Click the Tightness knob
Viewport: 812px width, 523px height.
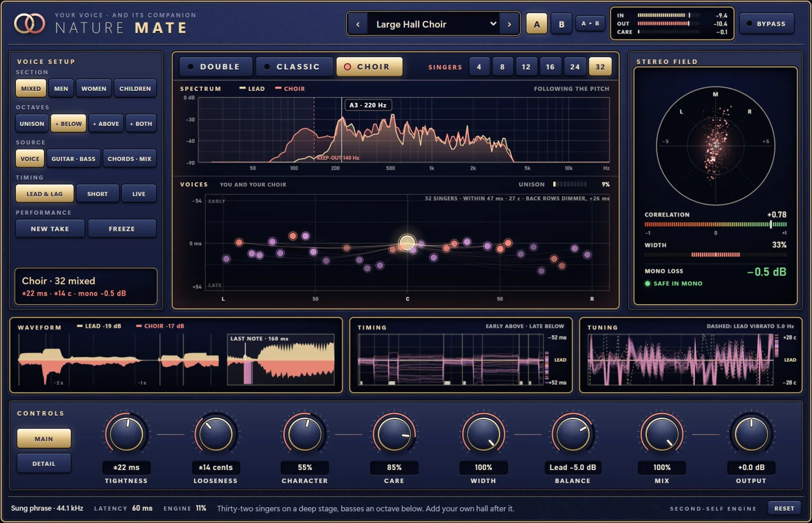[x=126, y=434]
